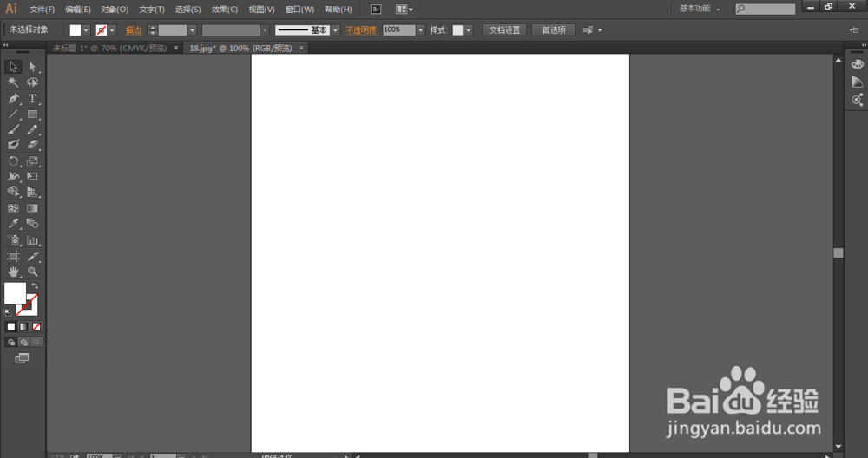Select the Scale tool
Image resolution: width=868 pixels, height=458 pixels.
(33, 161)
